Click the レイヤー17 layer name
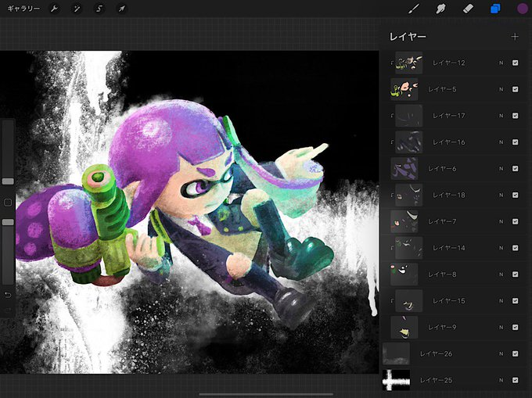532x398 pixels. pyautogui.click(x=448, y=116)
